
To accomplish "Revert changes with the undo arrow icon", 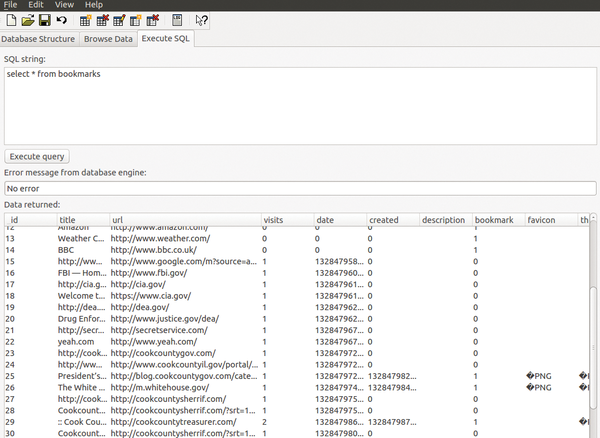I will pyautogui.click(x=62, y=20).
